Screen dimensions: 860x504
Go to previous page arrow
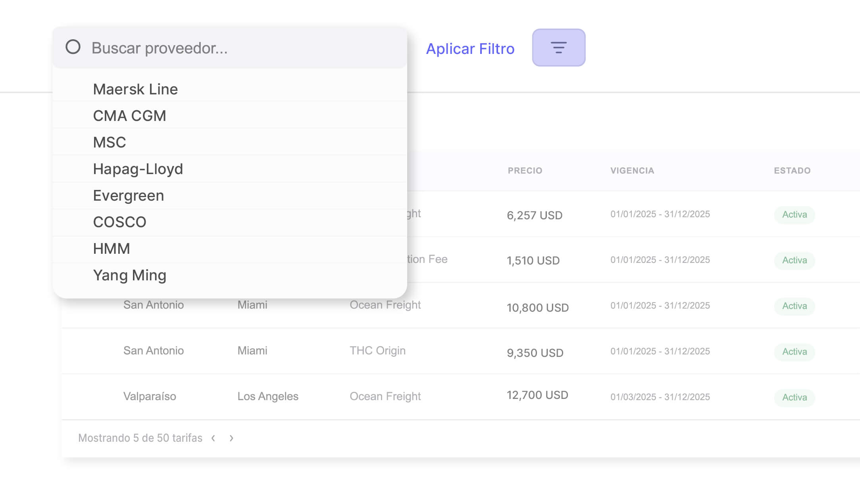pyautogui.click(x=214, y=438)
